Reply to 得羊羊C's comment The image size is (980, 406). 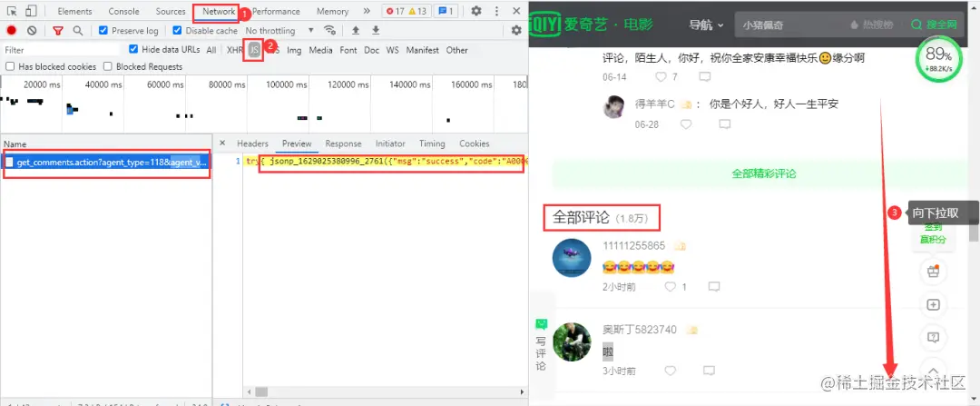point(725,124)
